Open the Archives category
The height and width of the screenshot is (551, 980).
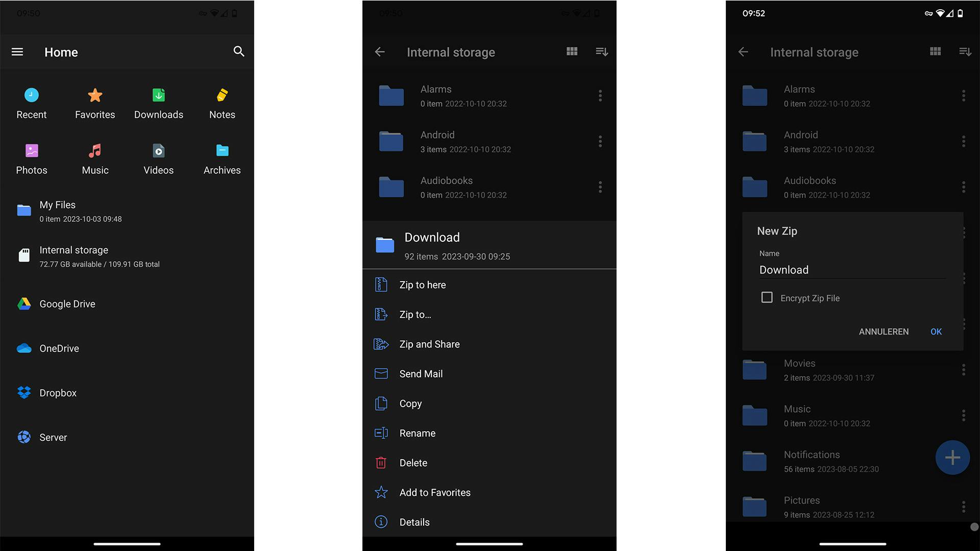[x=222, y=159]
